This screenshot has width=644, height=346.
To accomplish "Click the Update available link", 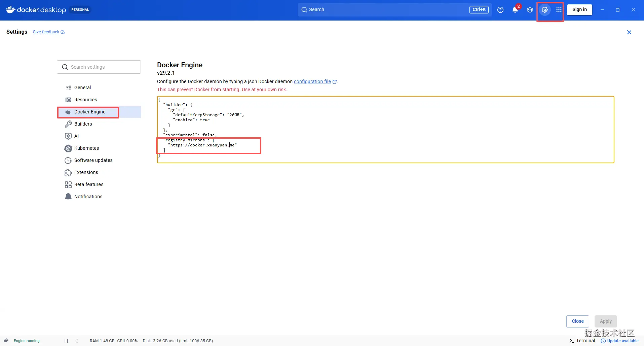I will (623, 341).
